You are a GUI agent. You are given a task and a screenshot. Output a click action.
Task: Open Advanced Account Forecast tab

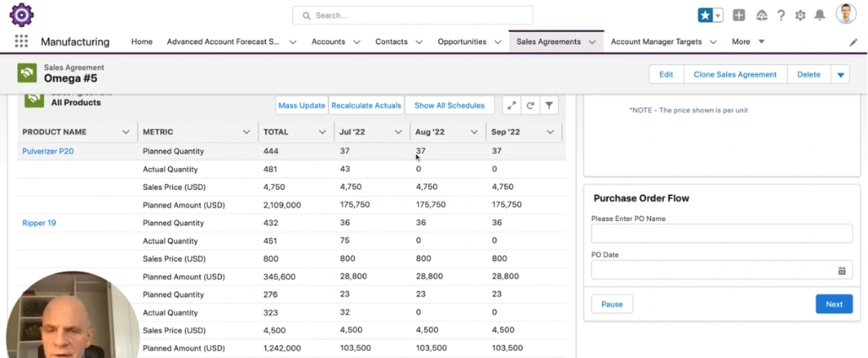(x=223, y=42)
